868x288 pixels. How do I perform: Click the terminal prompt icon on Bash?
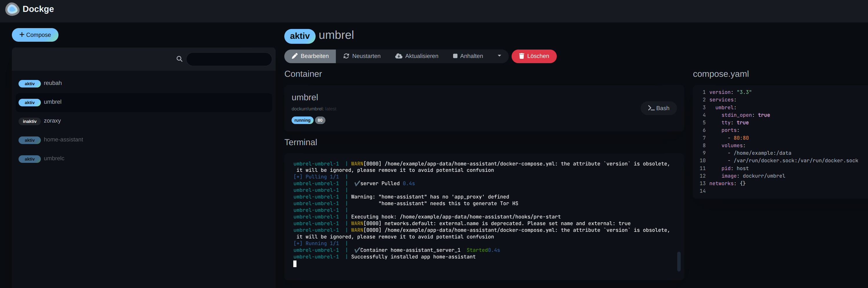651,108
